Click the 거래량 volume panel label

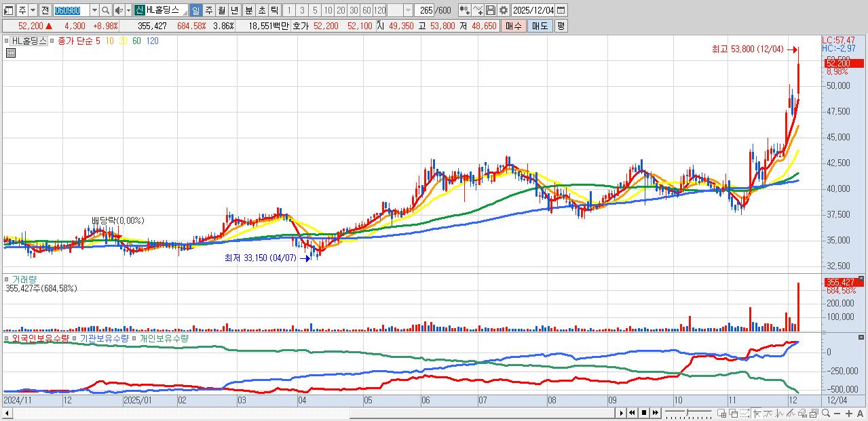(x=24, y=279)
